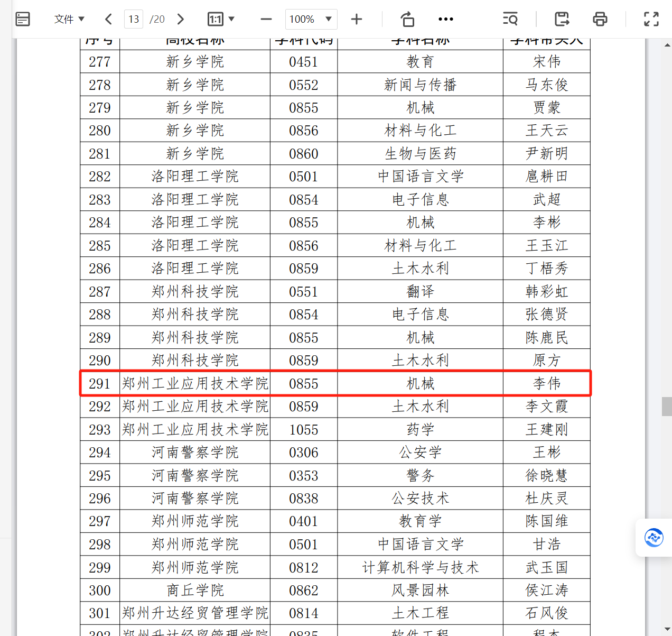Open the 文件 menu

tap(69, 20)
